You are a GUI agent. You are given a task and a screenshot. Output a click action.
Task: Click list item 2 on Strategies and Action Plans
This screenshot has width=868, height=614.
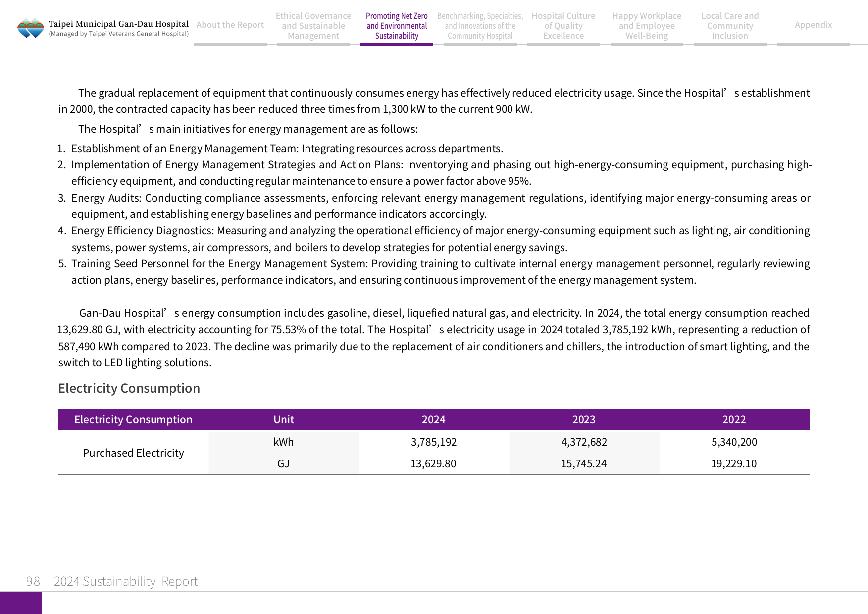(435, 173)
